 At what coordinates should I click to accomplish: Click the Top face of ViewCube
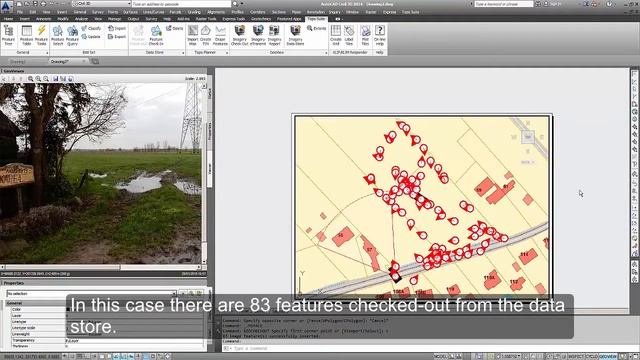tap(528, 137)
